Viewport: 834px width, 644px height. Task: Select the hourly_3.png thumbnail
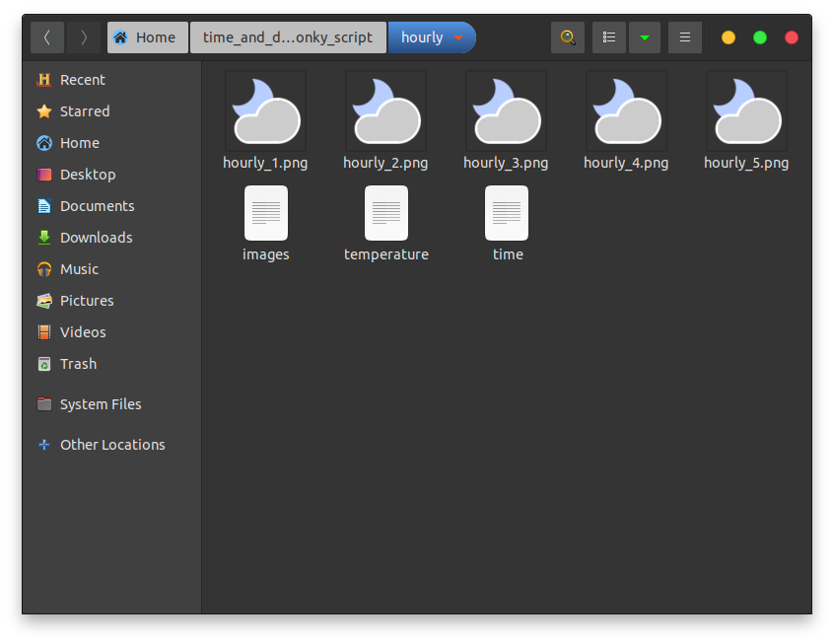point(507,110)
